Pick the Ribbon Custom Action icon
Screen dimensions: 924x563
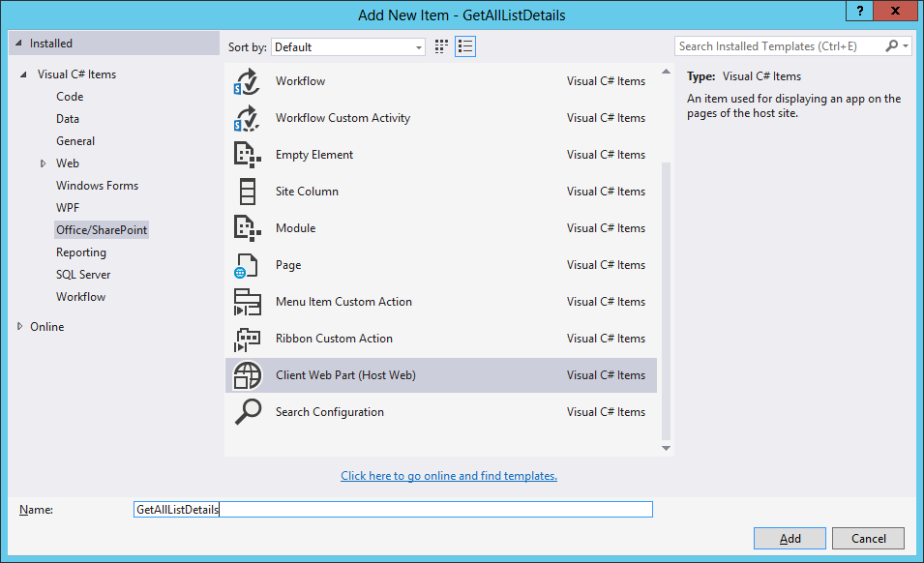click(247, 340)
